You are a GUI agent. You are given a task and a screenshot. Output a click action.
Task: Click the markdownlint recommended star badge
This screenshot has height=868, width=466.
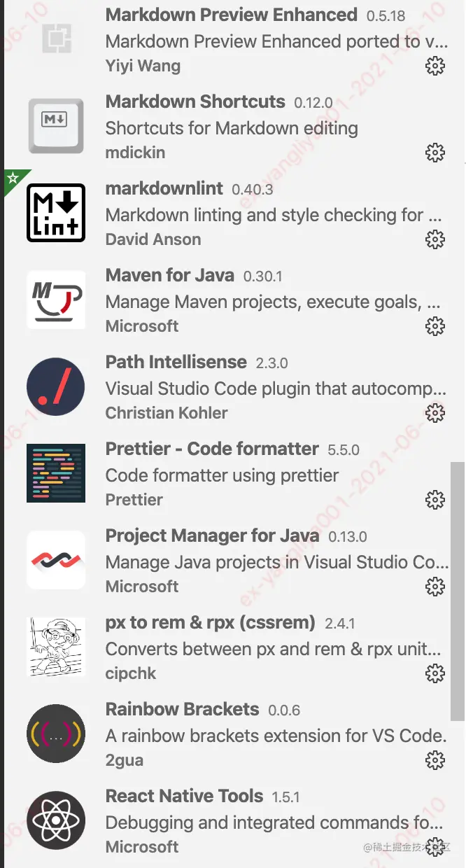click(x=12, y=178)
